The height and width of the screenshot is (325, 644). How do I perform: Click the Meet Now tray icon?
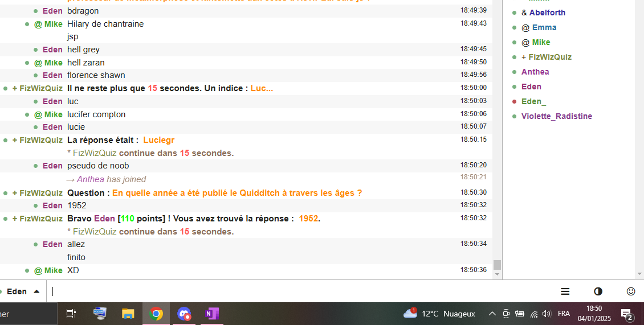point(506,314)
